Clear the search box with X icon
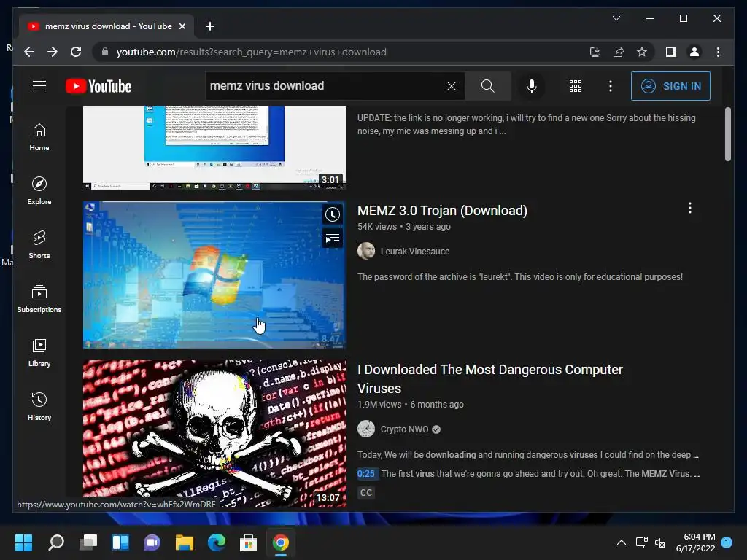Image resolution: width=747 pixels, height=560 pixels. [451, 86]
